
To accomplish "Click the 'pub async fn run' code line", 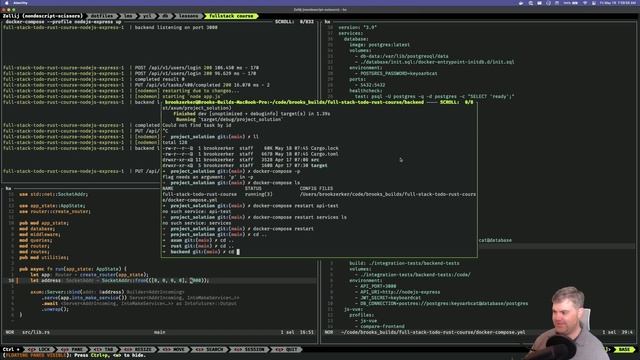I will [x=73, y=269].
